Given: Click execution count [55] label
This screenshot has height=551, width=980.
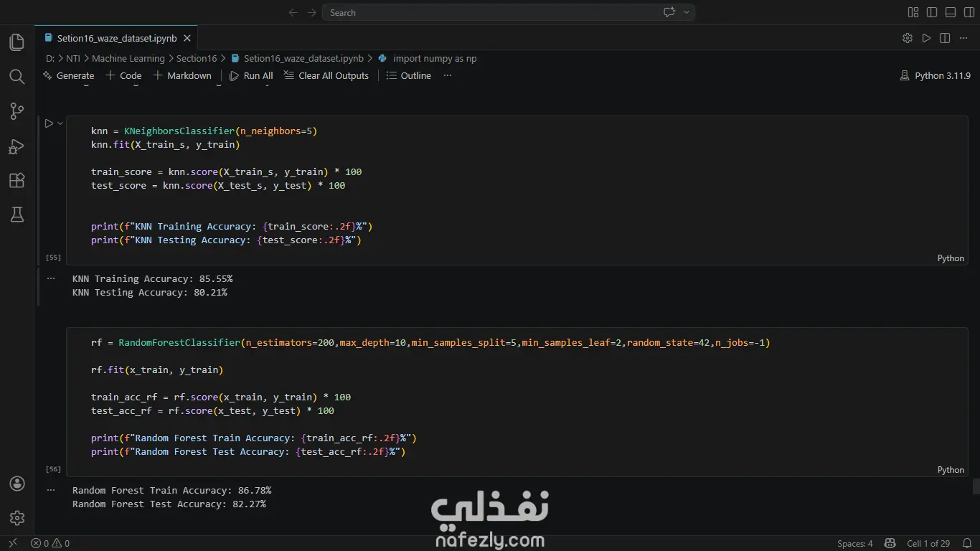Looking at the screenshot, I should click(x=53, y=257).
